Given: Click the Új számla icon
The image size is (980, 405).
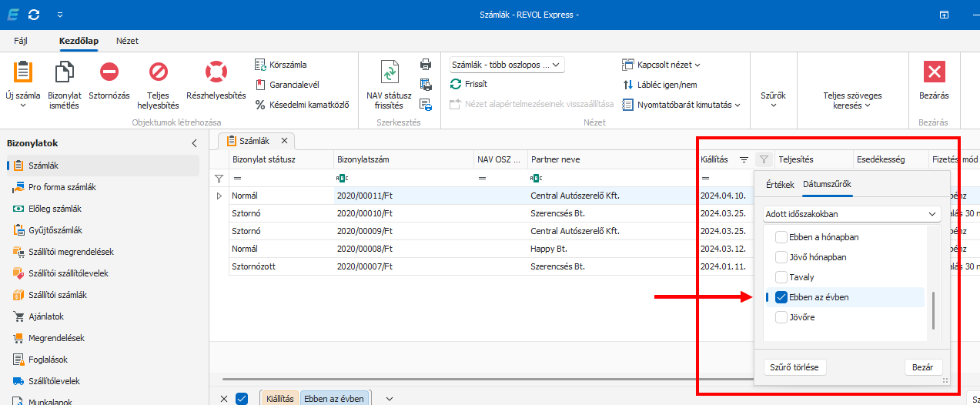Looking at the screenshot, I should (23, 72).
